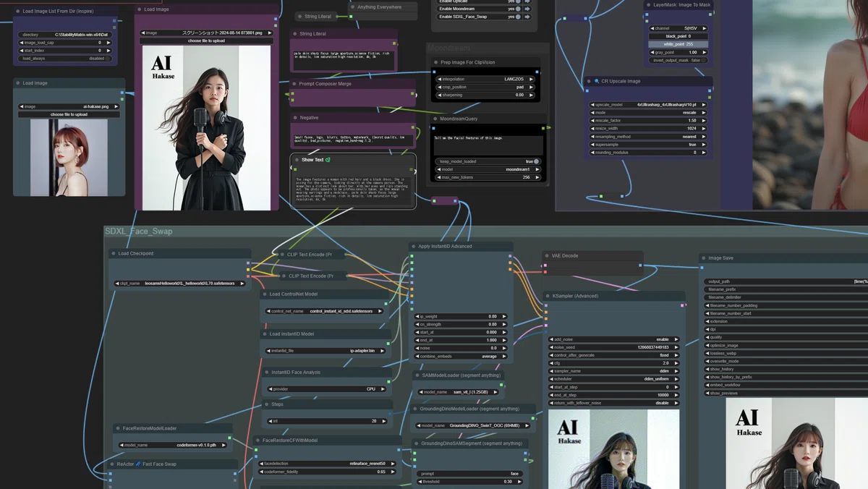
Task: Open combine_embeds average combo
Action: (x=461, y=356)
